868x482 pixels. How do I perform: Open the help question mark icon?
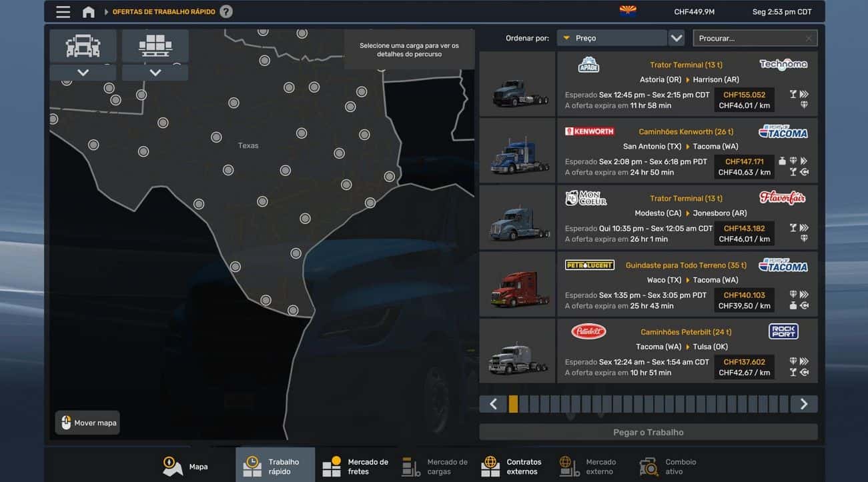click(226, 11)
